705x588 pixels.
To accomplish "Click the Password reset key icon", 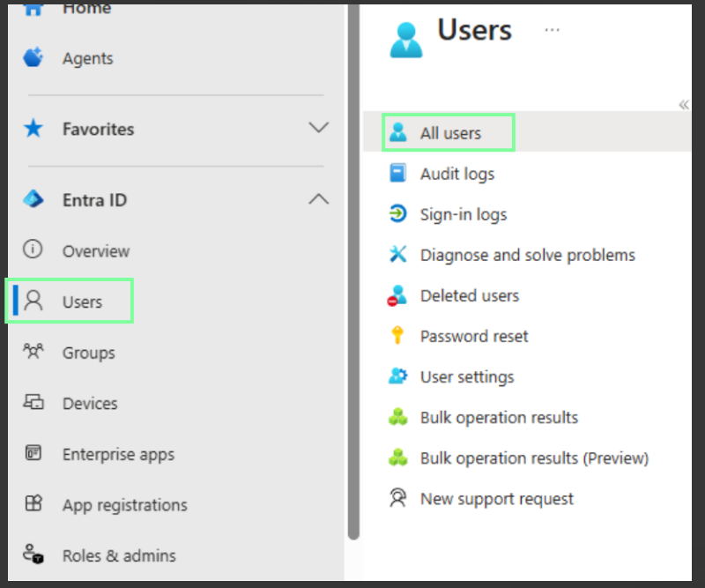I will 397,335.
